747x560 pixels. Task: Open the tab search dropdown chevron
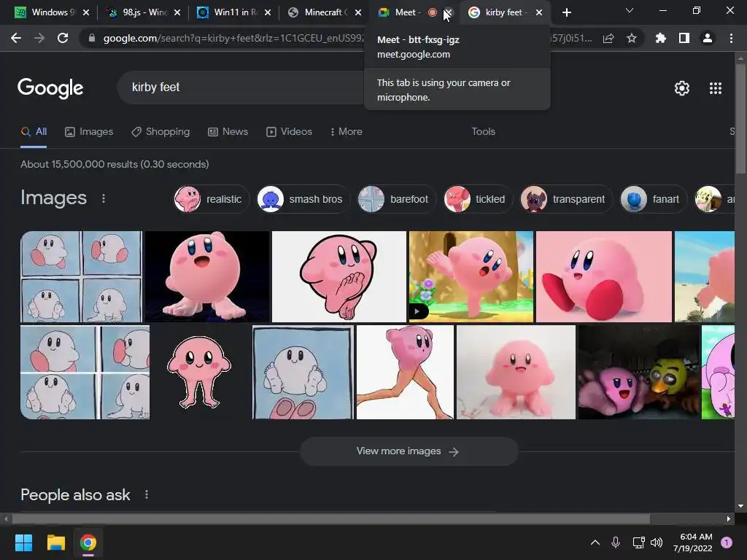pyautogui.click(x=630, y=10)
